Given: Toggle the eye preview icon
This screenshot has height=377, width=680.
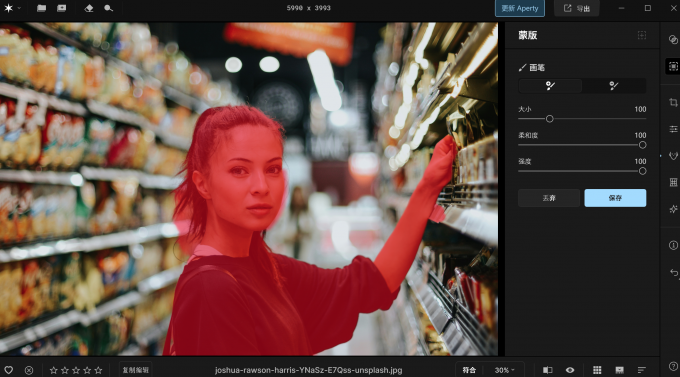Looking at the screenshot, I should pos(570,370).
